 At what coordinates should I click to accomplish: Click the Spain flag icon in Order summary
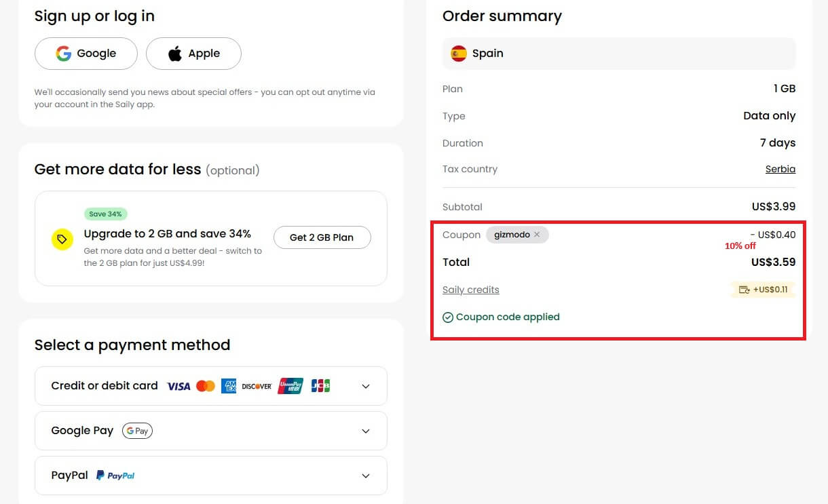coord(459,53)
